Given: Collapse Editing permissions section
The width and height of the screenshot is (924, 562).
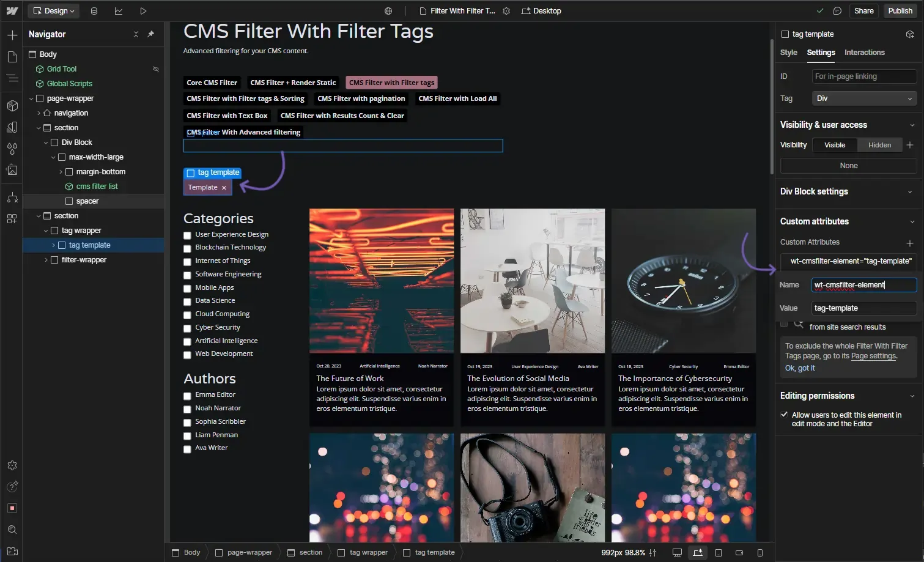Looking at the screenshot, I should 912,396.
